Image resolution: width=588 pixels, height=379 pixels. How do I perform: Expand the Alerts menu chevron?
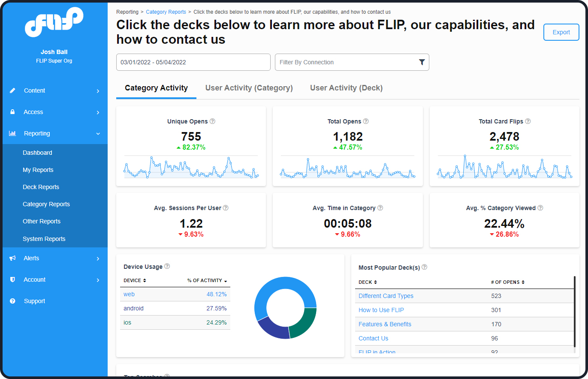(x=98, y=259)
